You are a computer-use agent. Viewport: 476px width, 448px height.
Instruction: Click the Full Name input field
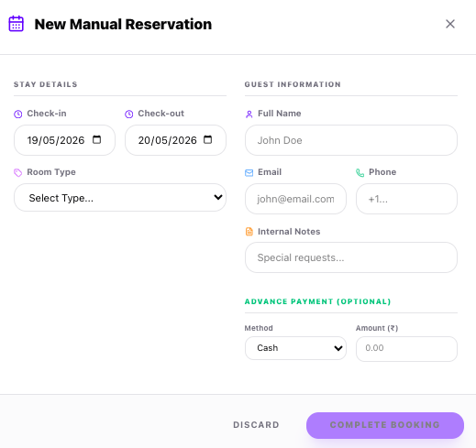click(x=351, y=140)
